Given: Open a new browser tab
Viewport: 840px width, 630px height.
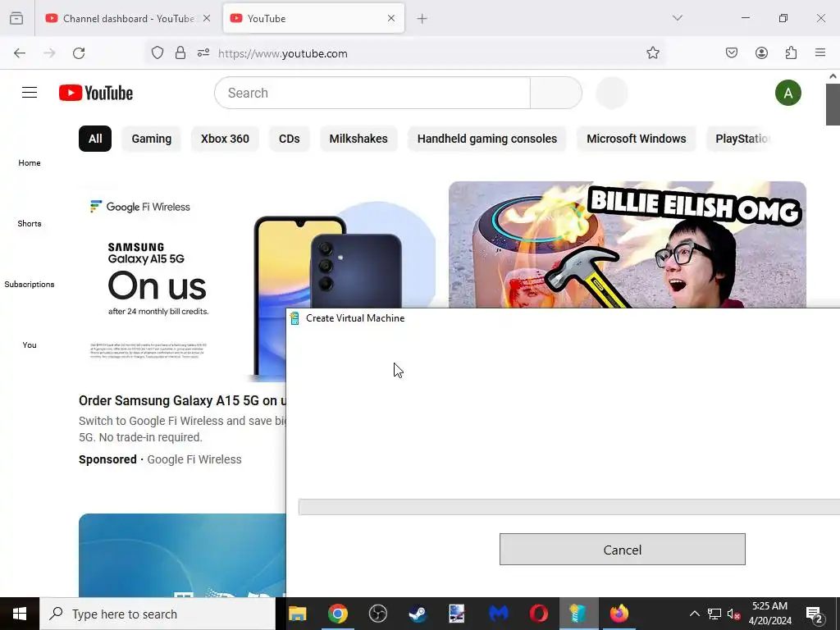Looking at the screenshot, I should (x=422, y=19).
